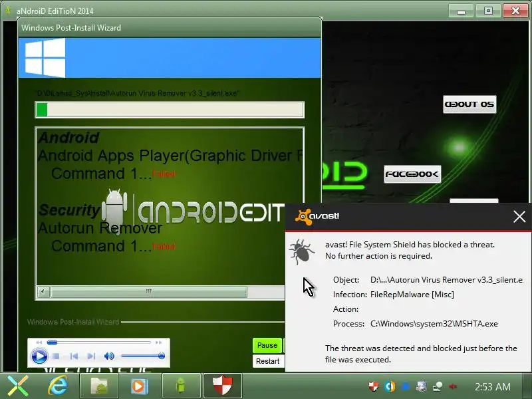Switch to the red shield taskbar app
Screen dimensions: 532x399
(x=223, y=386)
